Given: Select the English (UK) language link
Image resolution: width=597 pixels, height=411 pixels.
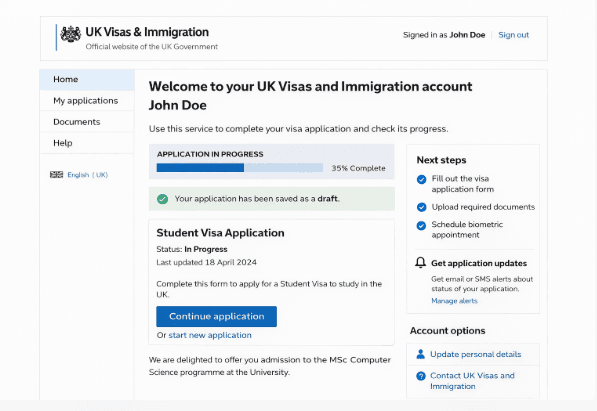Looking at the screenshot, I should click(x=88, y=175).
